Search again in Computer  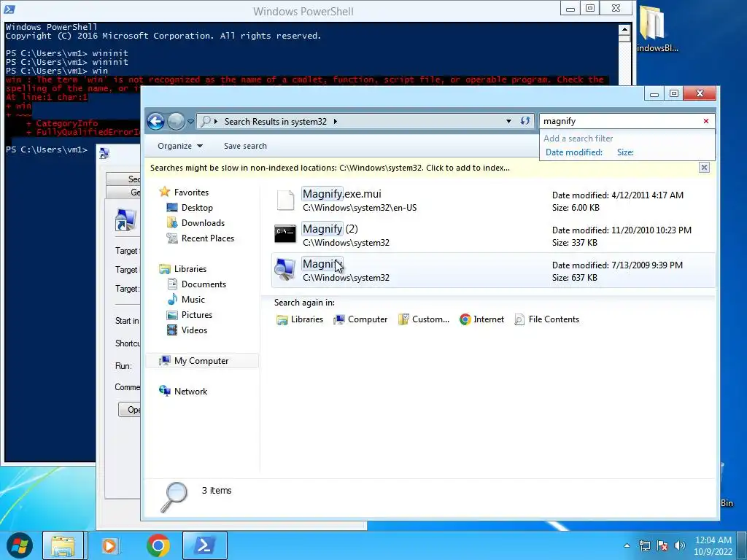point(360,319)
